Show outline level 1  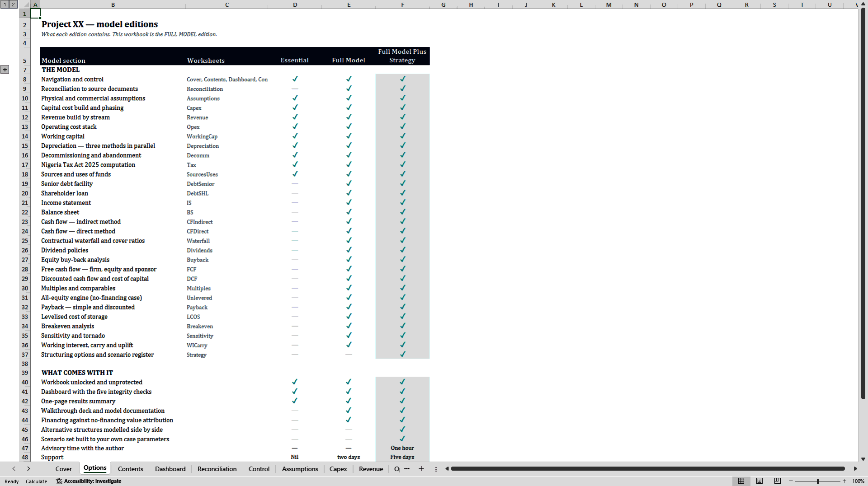tap(5, 5)
